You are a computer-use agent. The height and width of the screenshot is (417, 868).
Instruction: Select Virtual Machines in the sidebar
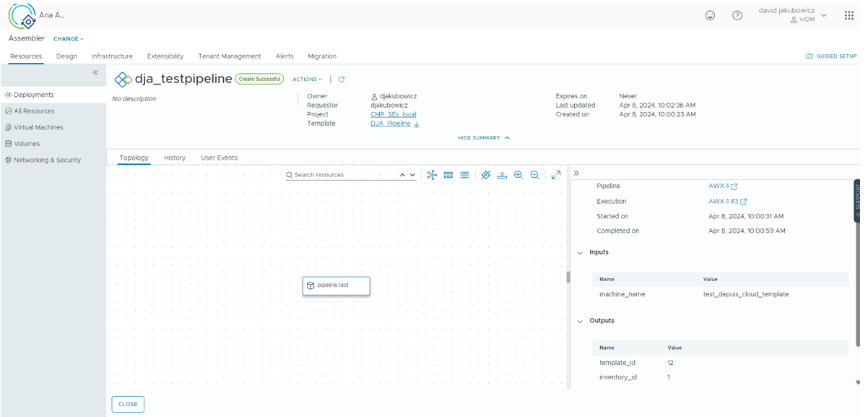[53, 127]
